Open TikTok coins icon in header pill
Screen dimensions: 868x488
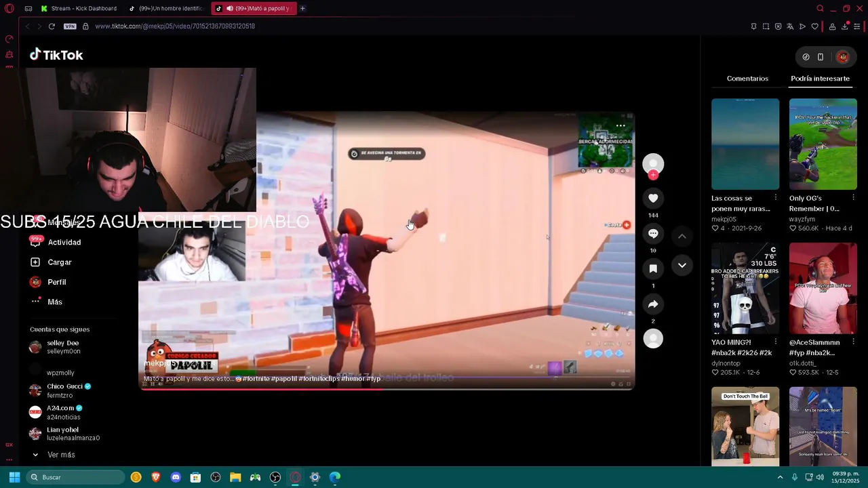pos(806,57)
